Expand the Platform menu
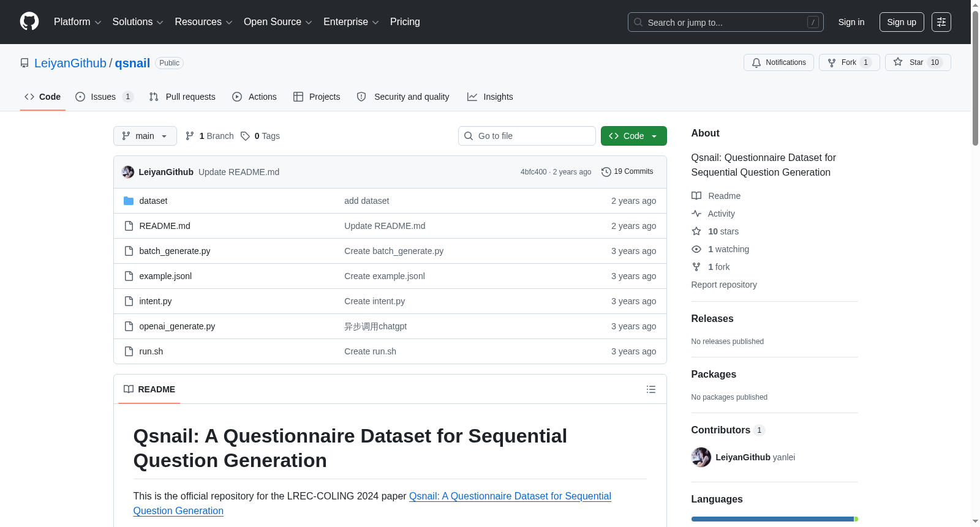This screenshot has width=980, height=527. coord(78,22)
